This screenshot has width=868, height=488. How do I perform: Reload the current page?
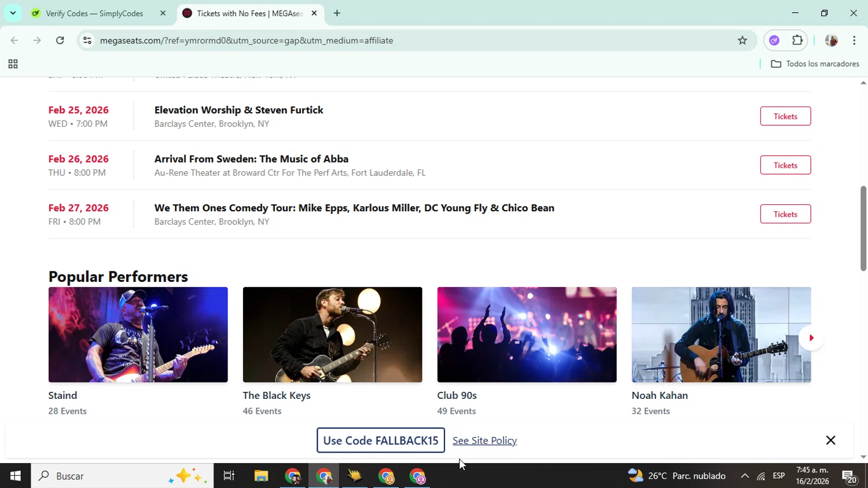point(60,41)
